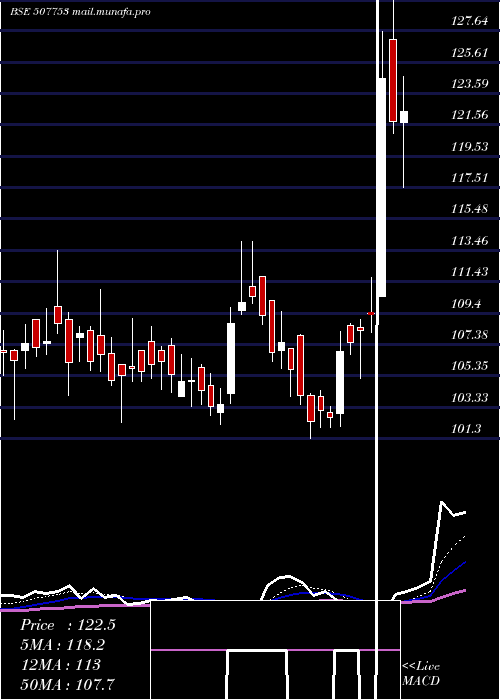Click the 50MA : 107.7 readout
This screenshot has width=500, height=700.
[x=67, y=684]
